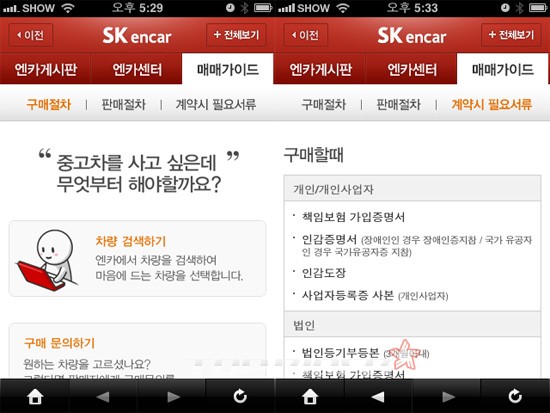This screenshot has height=413, width=550.
Task: Reload page on left phone
Action: click(x=240, y=397)
